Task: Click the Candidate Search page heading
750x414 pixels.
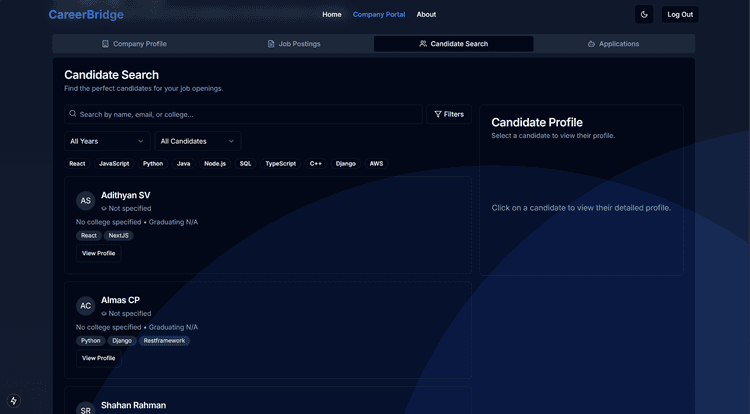Action: click(111, 75)
